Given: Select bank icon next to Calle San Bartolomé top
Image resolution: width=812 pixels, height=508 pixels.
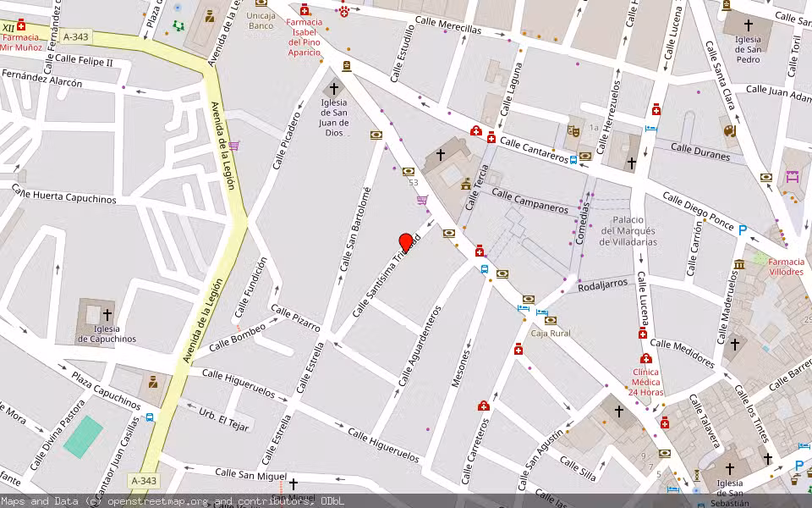Looking at the screenshot, I should click(x=376, y=135).
